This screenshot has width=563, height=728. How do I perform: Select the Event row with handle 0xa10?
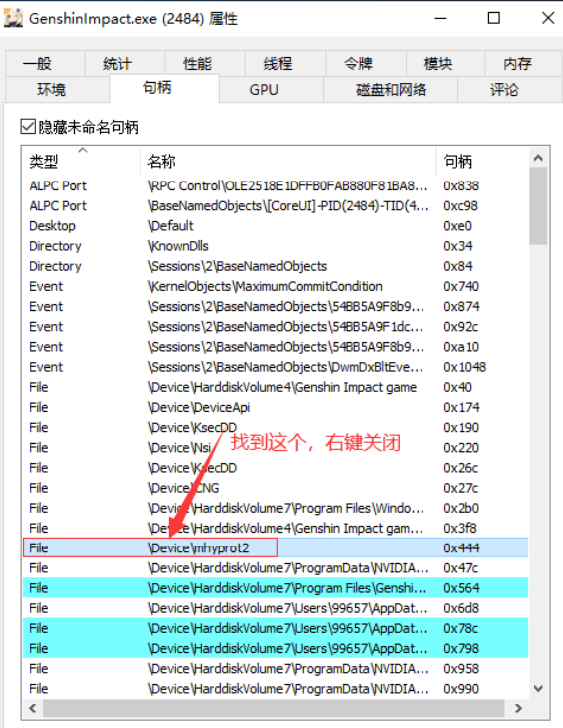pyautogui.click(x=275, y=347)
